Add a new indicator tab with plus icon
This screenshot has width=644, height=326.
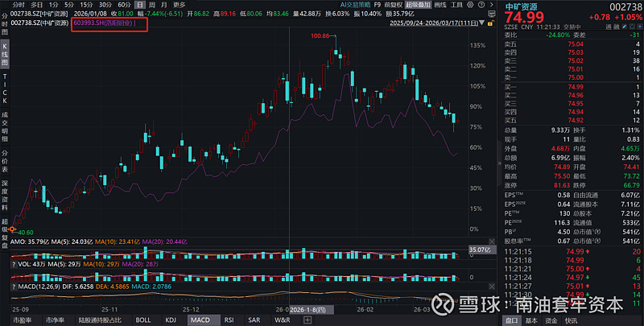(x=308, y=320)
